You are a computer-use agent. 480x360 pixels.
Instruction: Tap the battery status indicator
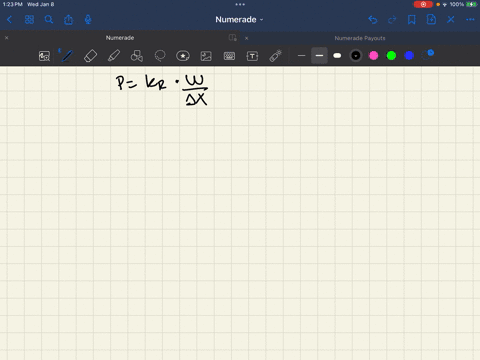(472, 4)
